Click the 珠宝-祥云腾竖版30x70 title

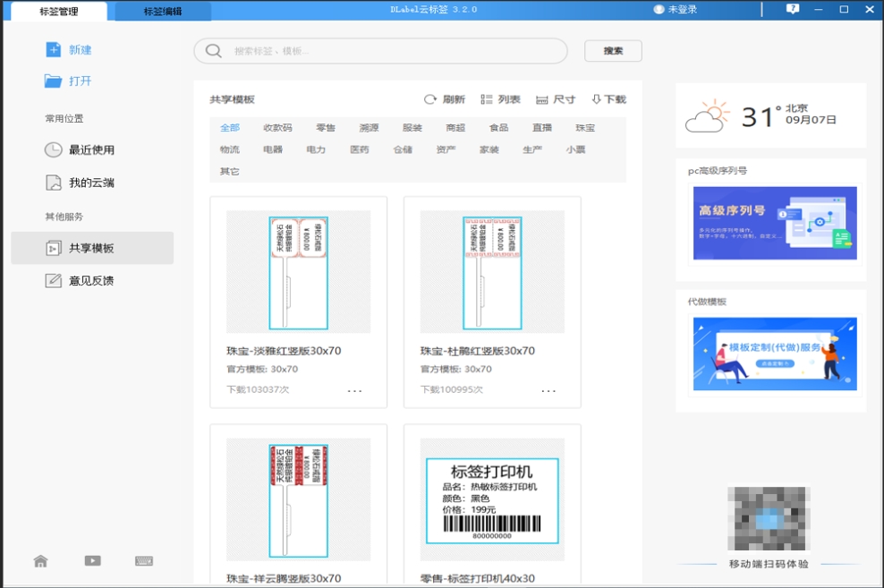[x=284, y=578]
